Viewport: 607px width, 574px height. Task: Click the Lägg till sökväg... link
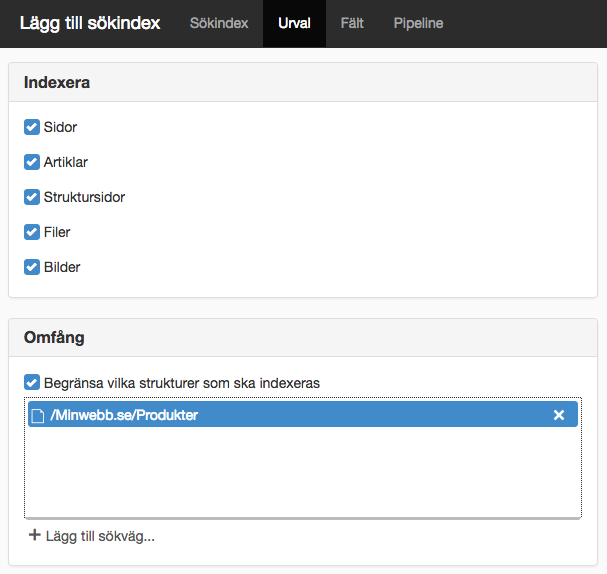click(92, 536)
